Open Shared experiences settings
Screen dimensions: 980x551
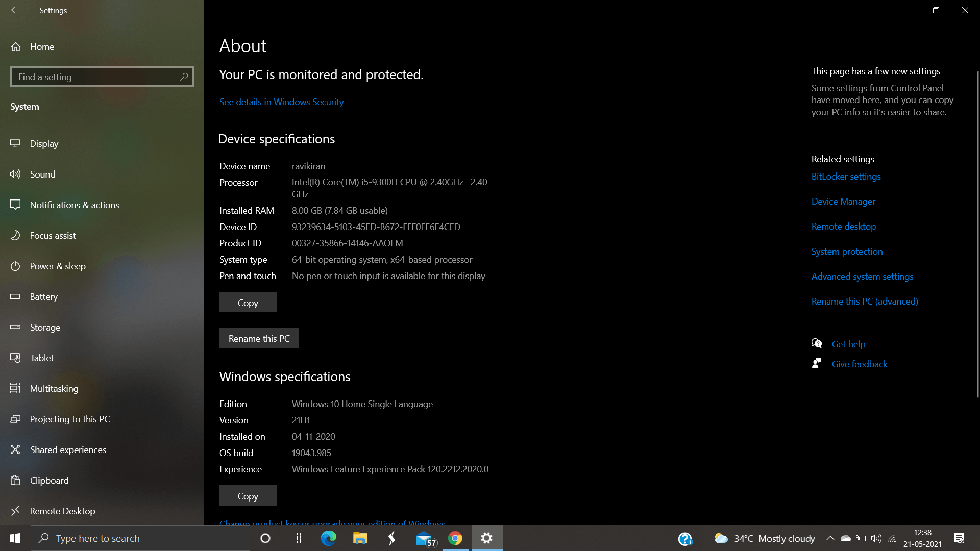click(x=102, y=449)
